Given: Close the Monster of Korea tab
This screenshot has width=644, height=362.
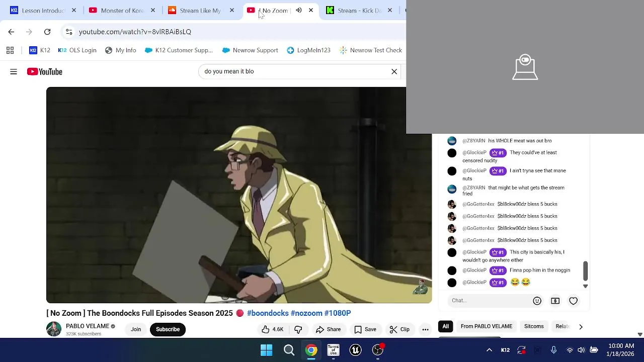Looking at the screenshot, I should click(x=153, y=11).
